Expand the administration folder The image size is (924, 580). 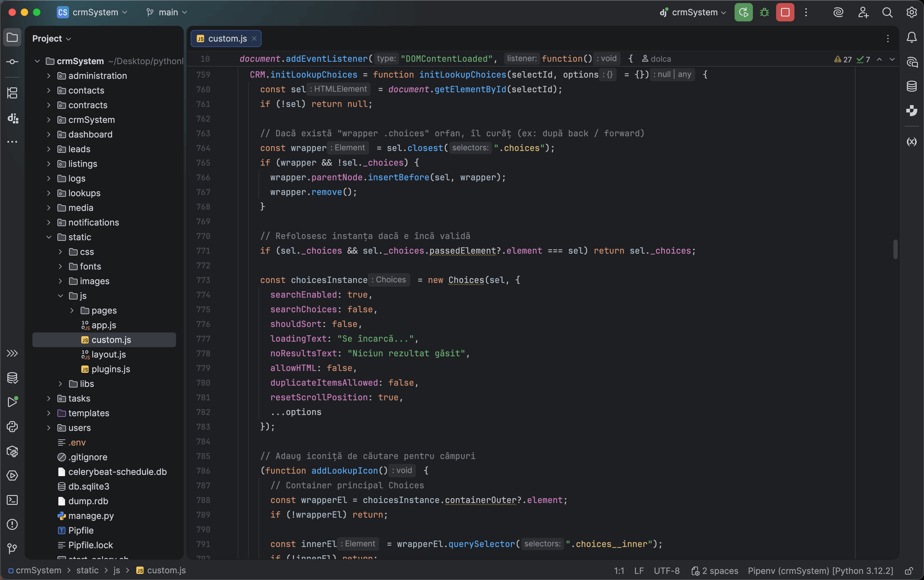point(49,75)
